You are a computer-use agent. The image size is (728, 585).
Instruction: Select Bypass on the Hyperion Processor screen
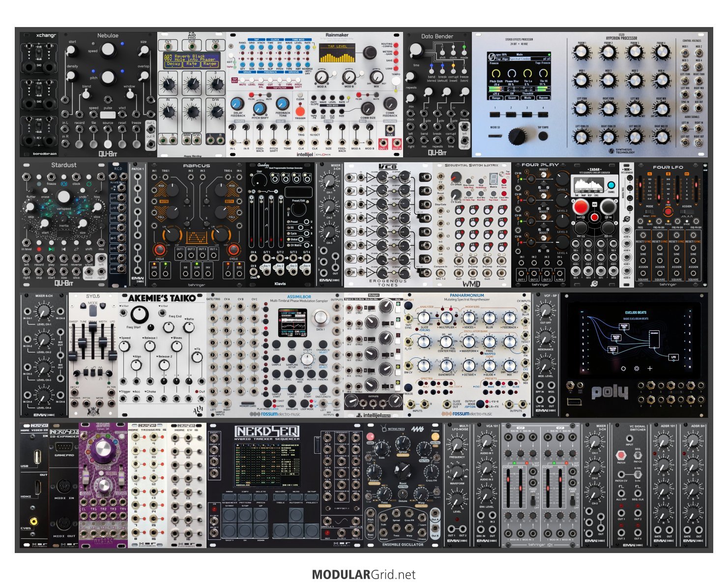tap(543, 98)
